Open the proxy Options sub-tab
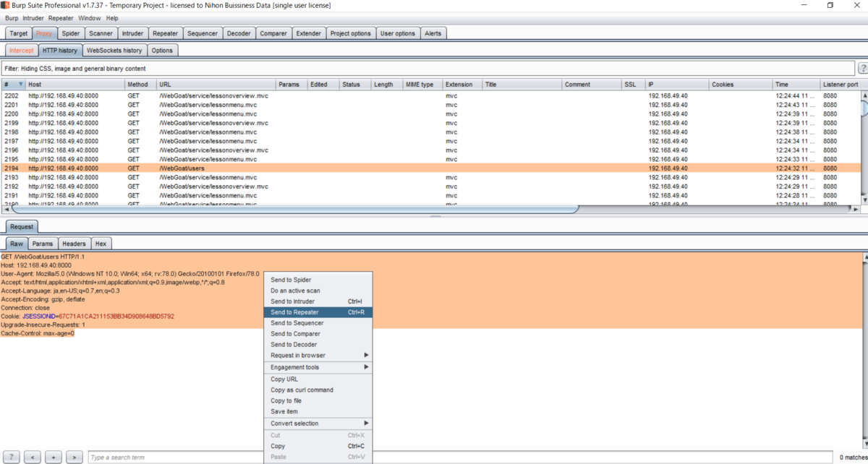 162,51
